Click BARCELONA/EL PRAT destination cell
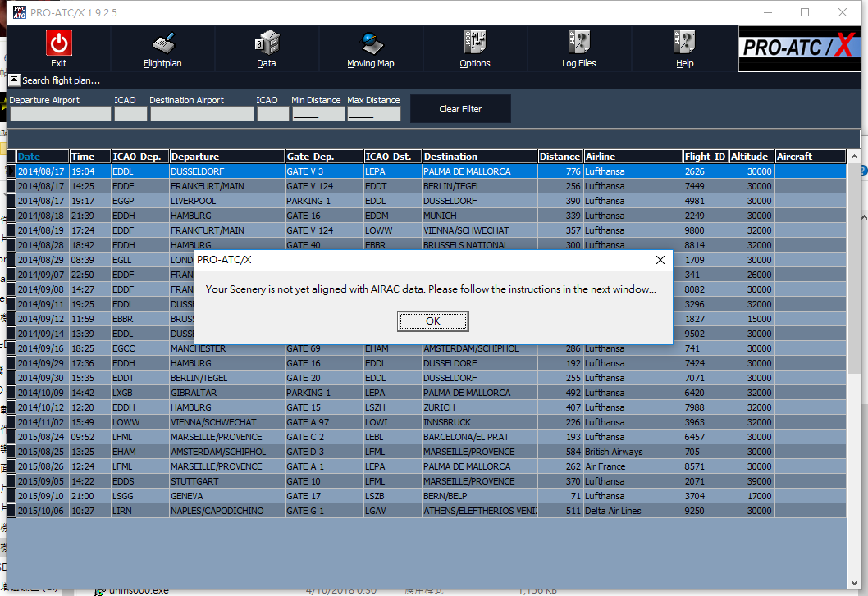The width and height of the screenshot is (868, 596). [480, 437]
